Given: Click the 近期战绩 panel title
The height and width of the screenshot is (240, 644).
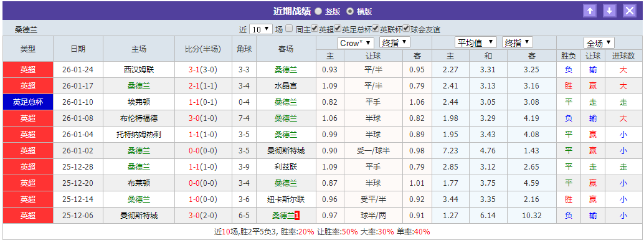Looking at the screenshot, I should click(291, 11).
